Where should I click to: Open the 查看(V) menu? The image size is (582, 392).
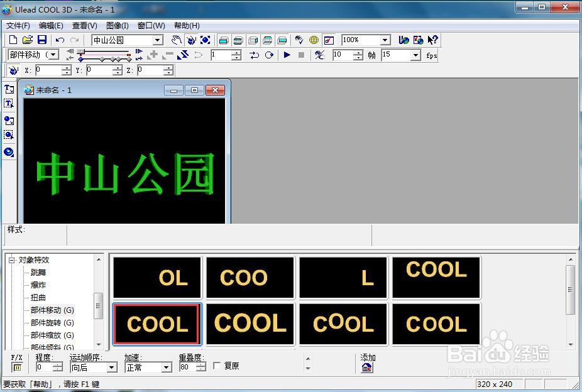[85, 26]
